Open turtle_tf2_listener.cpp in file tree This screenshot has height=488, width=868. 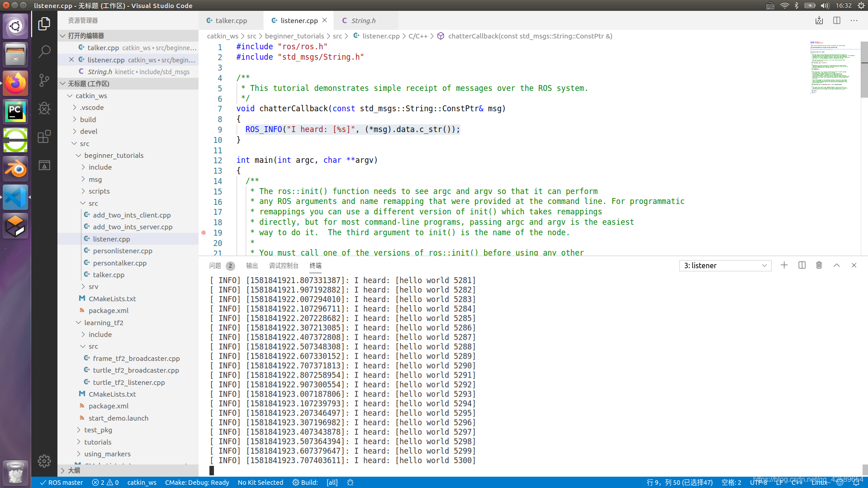click(x=129, y=383)
